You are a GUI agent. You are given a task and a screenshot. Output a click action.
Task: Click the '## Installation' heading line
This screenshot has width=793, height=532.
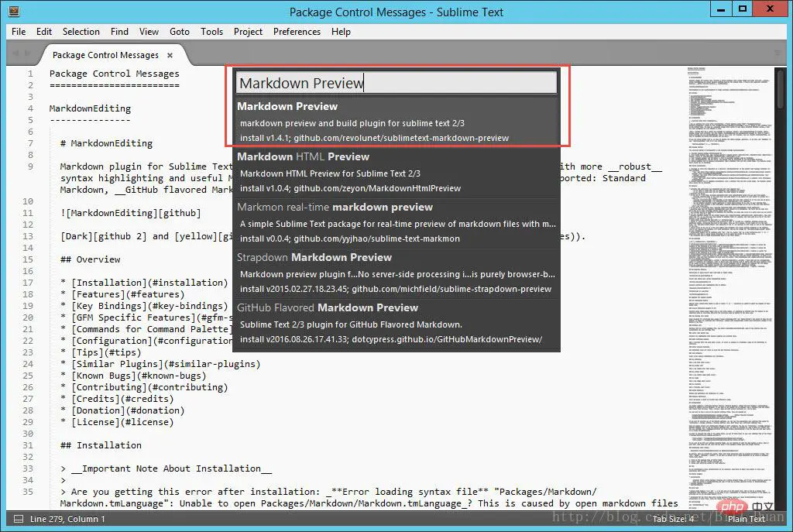pyautogui.click(x=101, y=446)
